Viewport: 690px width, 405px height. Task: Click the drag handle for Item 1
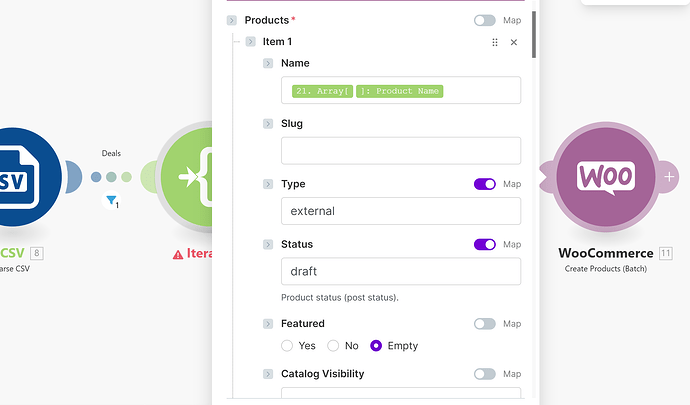[494, 42]
